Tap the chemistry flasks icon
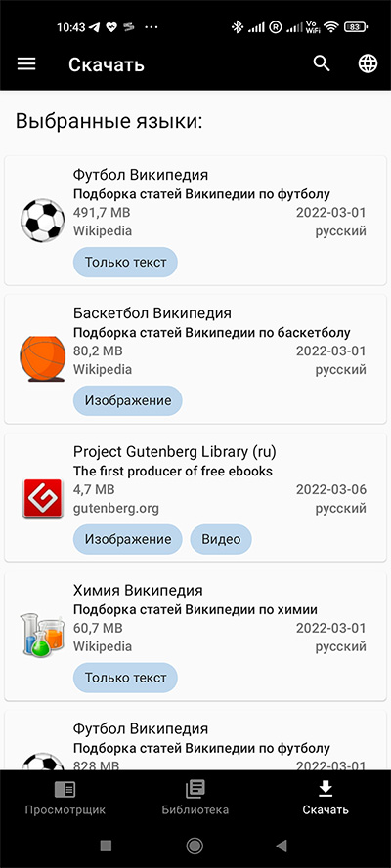391x868 pixels. point(43,636)
